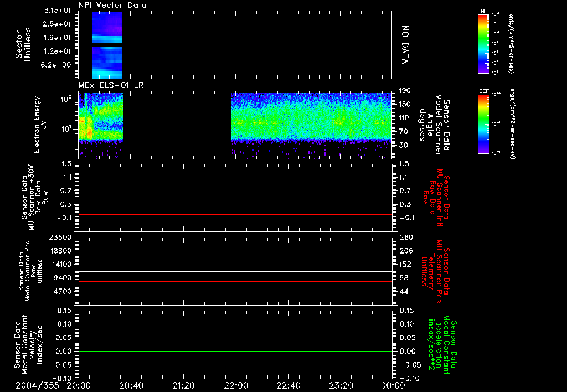Click the red Scanner Pos Telemetry line
This screenshot has height=392, width=567.
click(x=235, y=281)
